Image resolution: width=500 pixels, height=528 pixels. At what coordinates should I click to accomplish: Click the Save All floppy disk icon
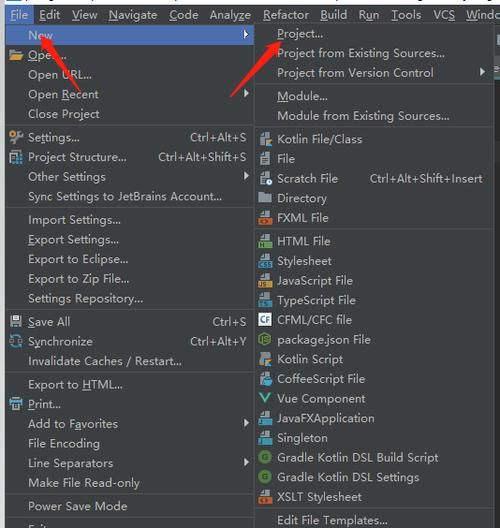[x=16, y=322]
